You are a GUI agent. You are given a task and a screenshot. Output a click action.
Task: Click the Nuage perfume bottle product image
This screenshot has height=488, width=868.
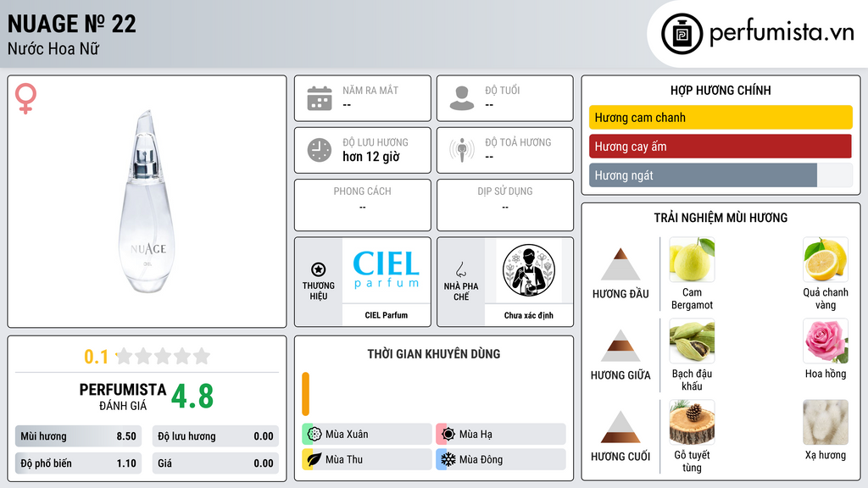pyautogui.click(x=146, y=201)
